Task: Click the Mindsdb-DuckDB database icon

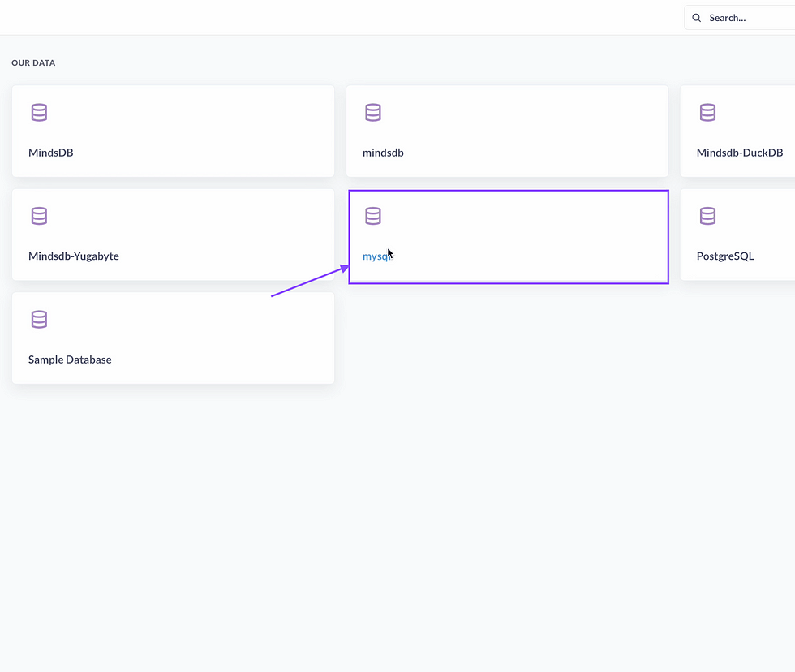Action: click(707, 113)
